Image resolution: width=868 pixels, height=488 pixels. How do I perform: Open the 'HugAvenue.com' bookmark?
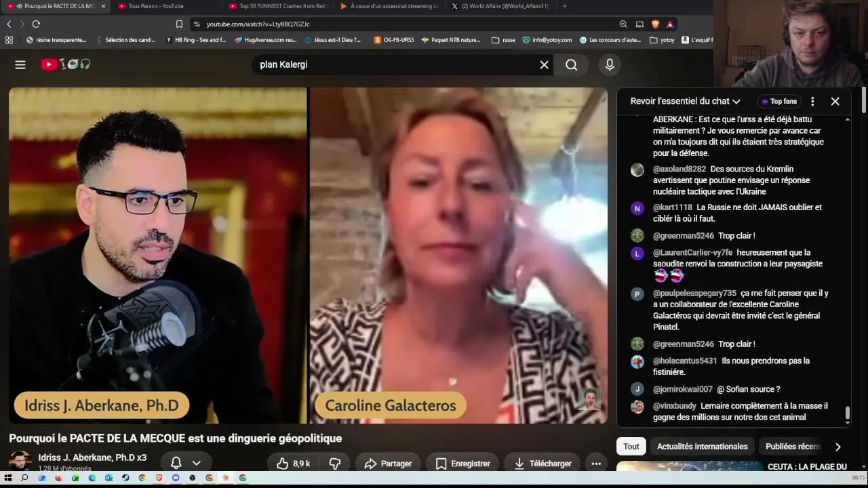pyautogui.click(x=266, y=40)
